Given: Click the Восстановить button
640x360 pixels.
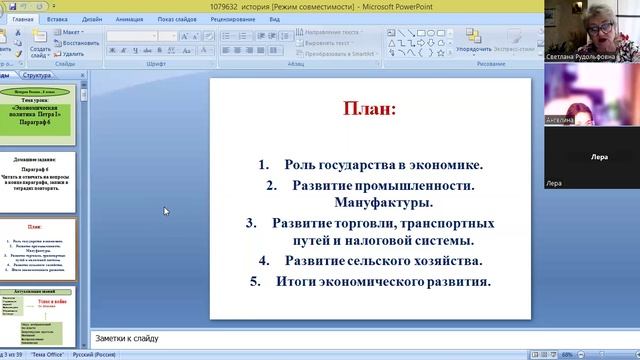Looking at the screenshot, I should [77, 43].
